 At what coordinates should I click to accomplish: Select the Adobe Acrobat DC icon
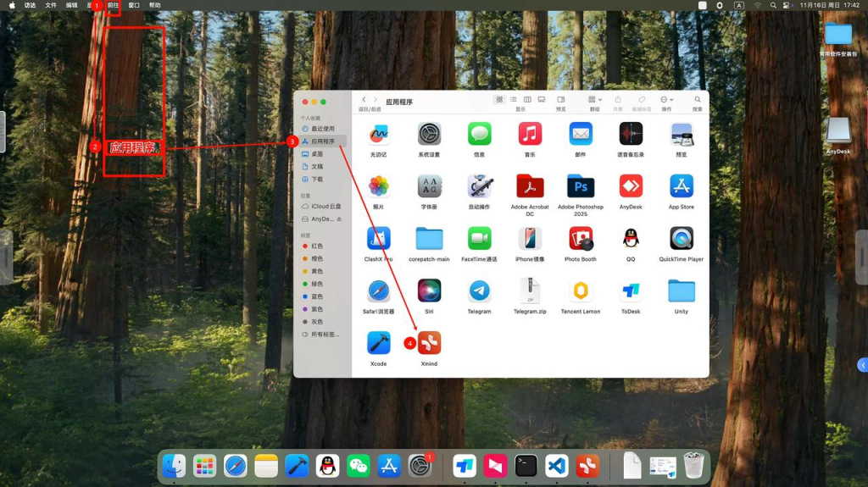click(x=530, y=186)
